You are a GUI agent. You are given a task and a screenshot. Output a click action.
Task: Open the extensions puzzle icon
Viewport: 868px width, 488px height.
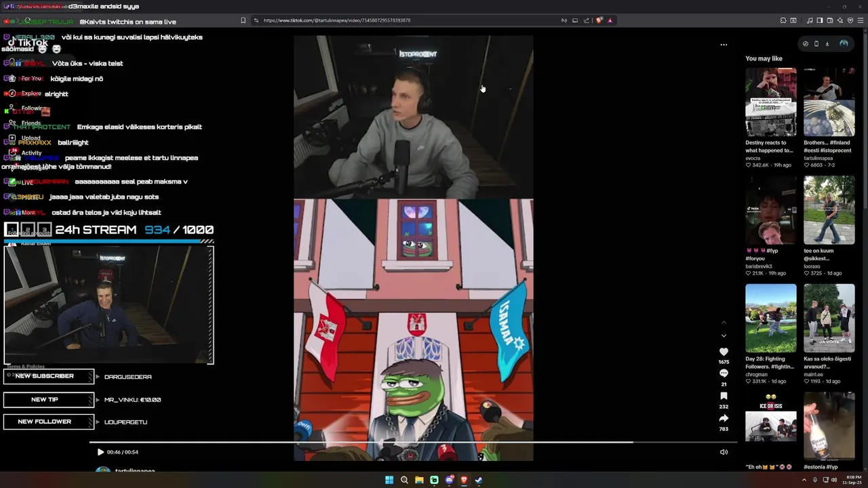coord(783,20)
